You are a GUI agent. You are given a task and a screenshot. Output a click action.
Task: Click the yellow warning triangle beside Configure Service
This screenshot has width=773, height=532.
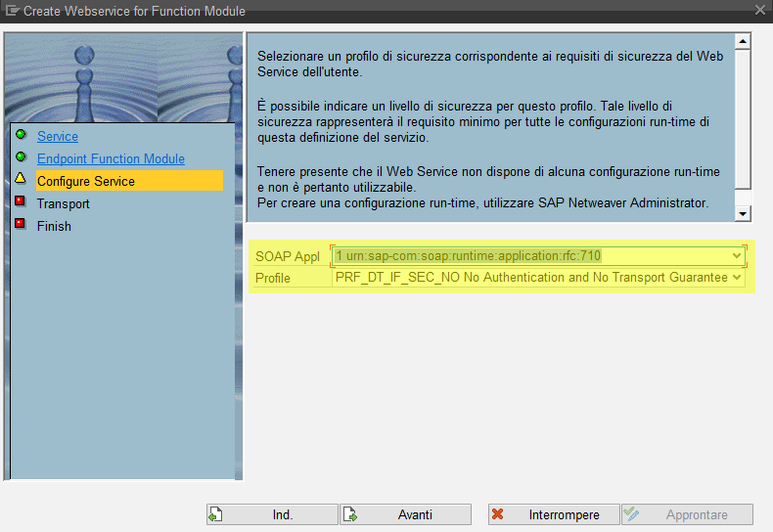click(x=21, y=178)
